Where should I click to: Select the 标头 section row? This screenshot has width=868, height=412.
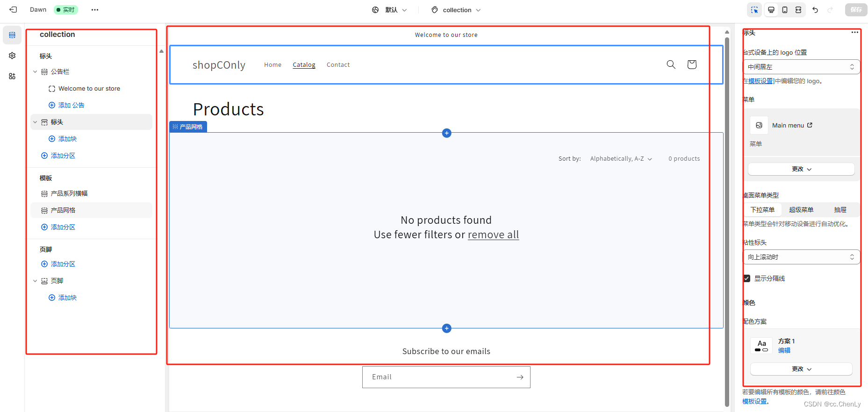point(92,122)
